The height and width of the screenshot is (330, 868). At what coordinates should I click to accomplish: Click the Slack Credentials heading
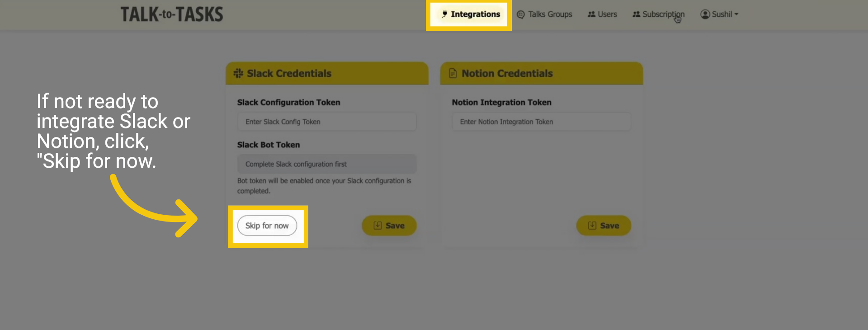point(289,73)
